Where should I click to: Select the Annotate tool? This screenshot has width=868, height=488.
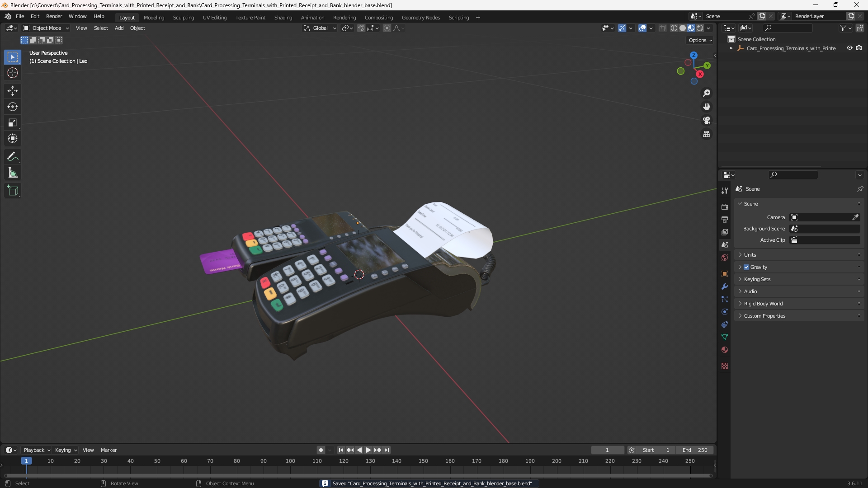[x=13, y=157]
